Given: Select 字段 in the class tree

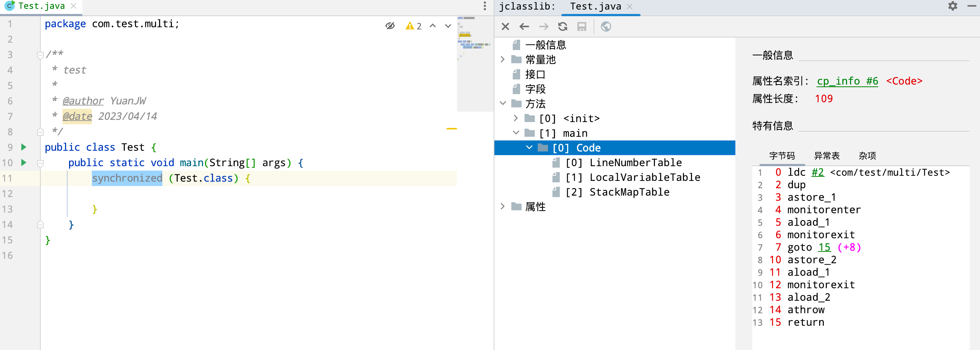Looking at the screenshot, I should [x=535, y=89].
